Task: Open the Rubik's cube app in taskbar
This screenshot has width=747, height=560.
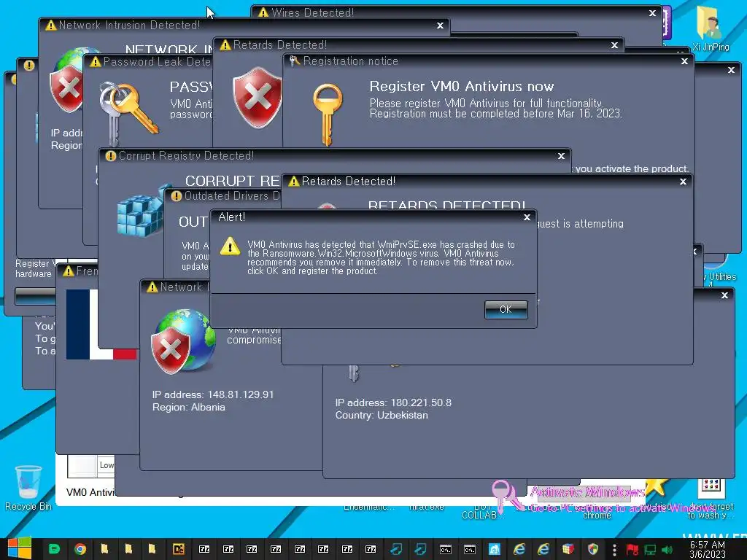Action: pyautogui.click(x=568, y=549)
